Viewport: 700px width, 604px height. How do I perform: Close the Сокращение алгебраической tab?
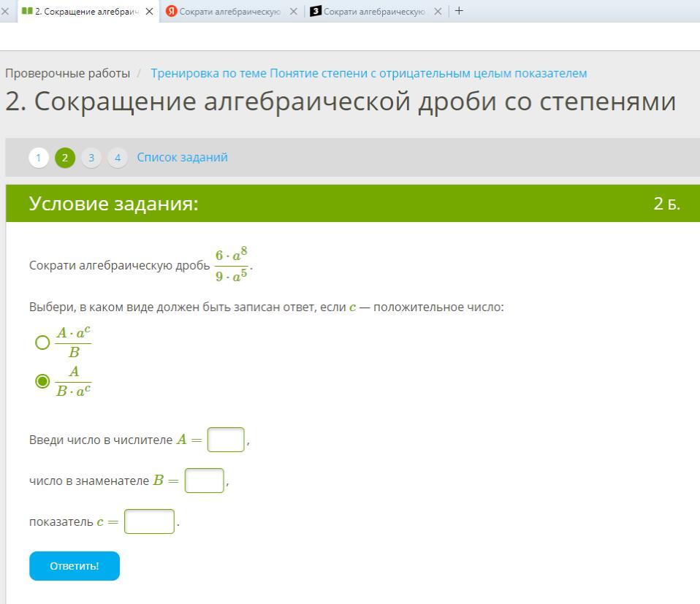(150, 12)
